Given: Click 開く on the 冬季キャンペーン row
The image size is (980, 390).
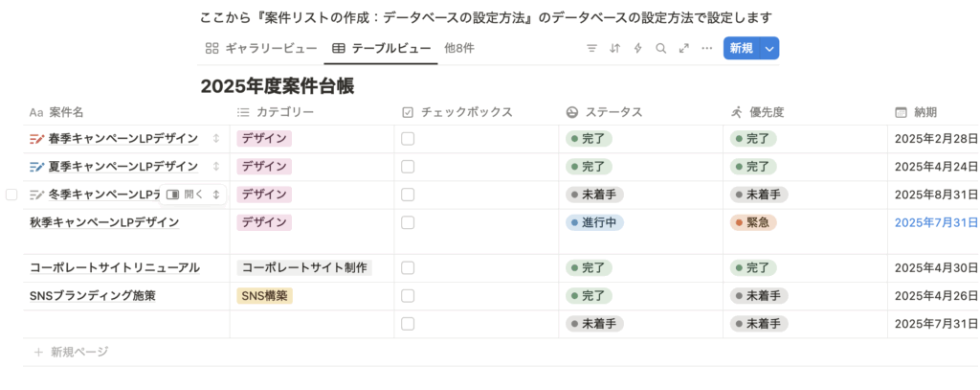Looking at the screenshot, I should pos(186,195).
